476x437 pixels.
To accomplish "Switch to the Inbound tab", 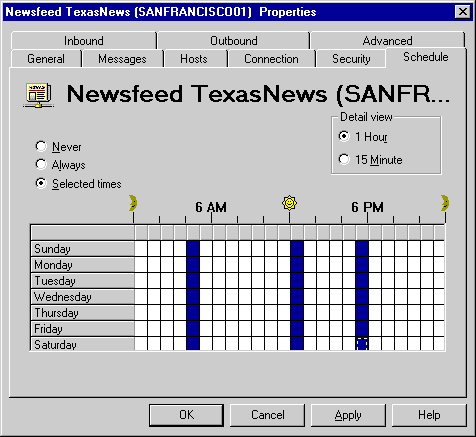I will tap(84, 41).
